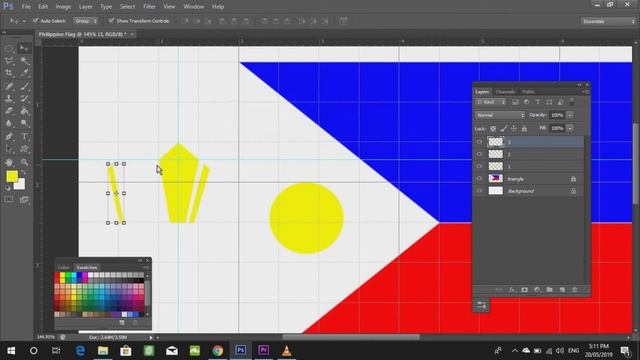Open the Filter menu
640x360 pixels.
(149, 7)
